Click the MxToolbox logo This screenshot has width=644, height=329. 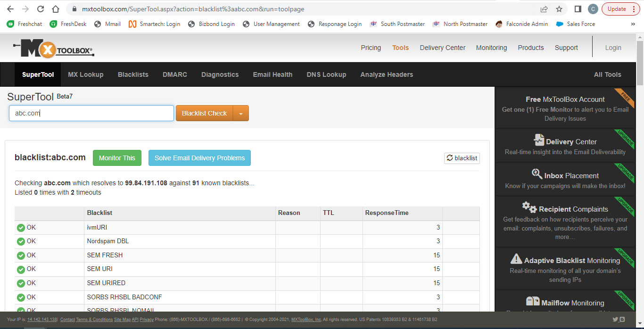coord(53,48)
